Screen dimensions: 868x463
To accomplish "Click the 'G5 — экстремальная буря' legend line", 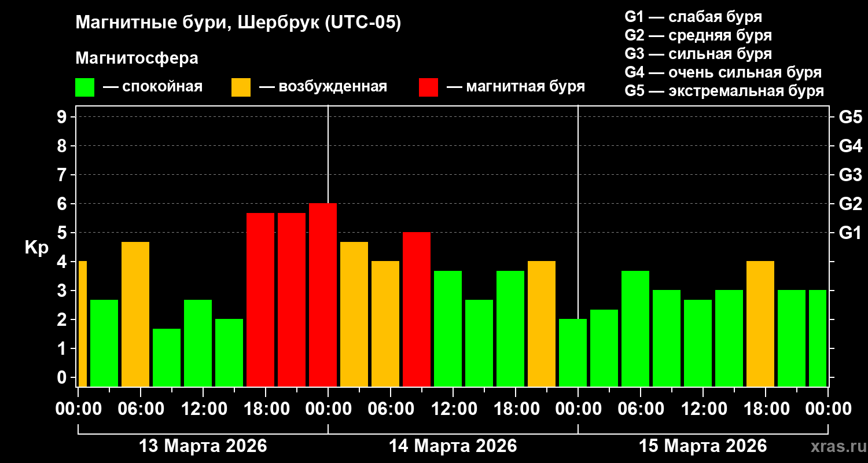I will (724, 91).
